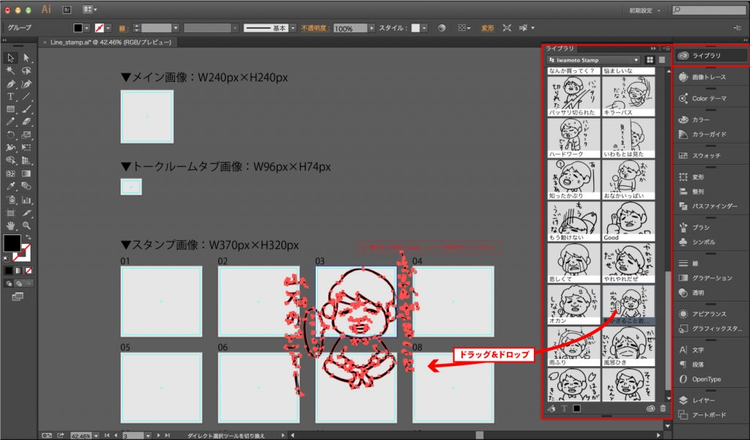This screenshot has height=440, width=750.
Task: Select the Artboard tool
Action: tap(11, 213)
